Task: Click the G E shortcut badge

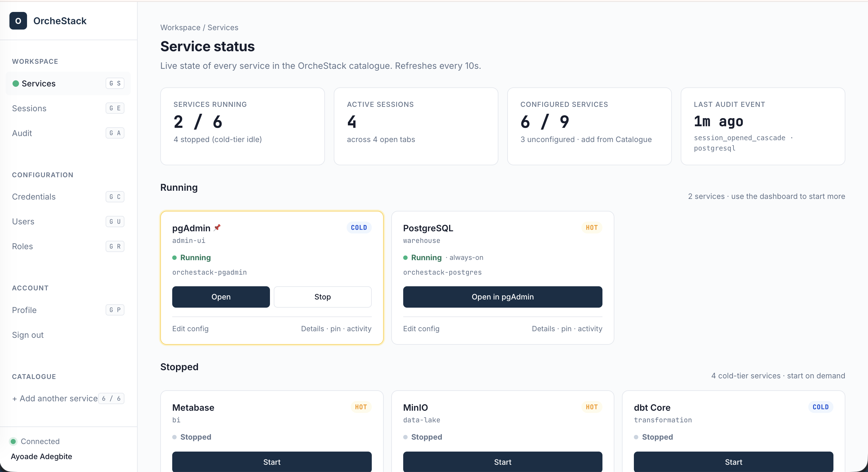Action: pyautogui.click(x=115, y=108)
